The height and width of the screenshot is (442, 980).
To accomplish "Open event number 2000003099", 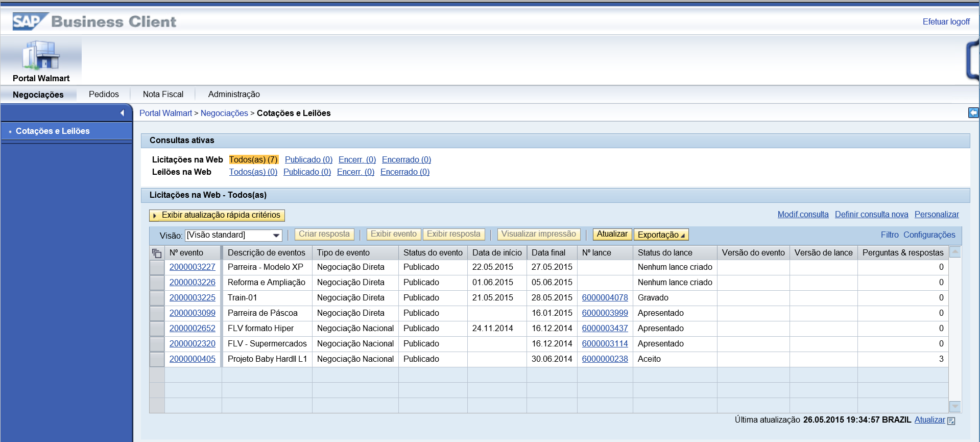I will point(192,313).
